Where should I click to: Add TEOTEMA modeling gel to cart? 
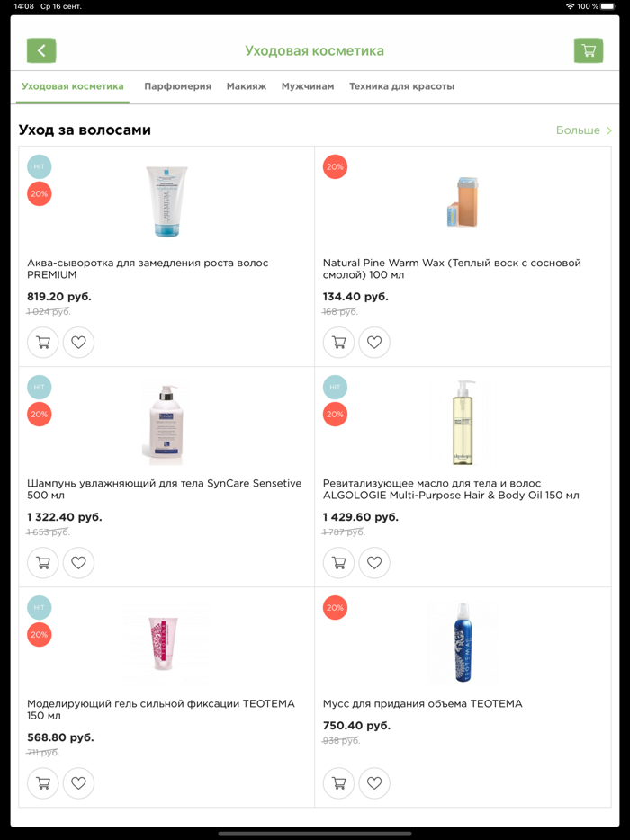point(42,782)
